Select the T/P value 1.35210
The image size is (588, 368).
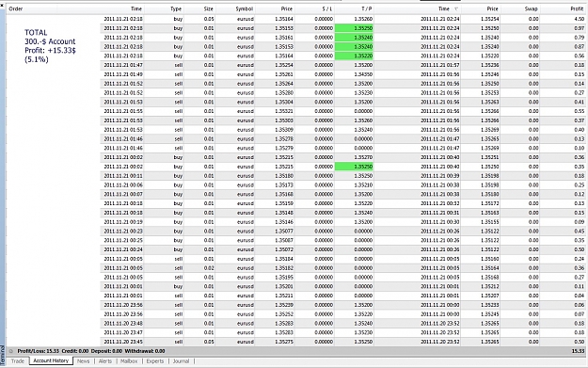tap(363, 184)
